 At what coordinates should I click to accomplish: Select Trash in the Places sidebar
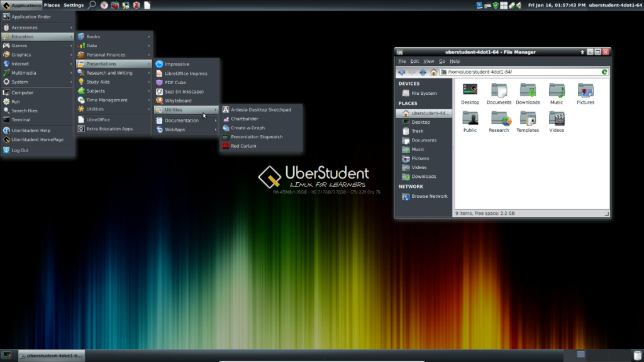coord(417,131)
